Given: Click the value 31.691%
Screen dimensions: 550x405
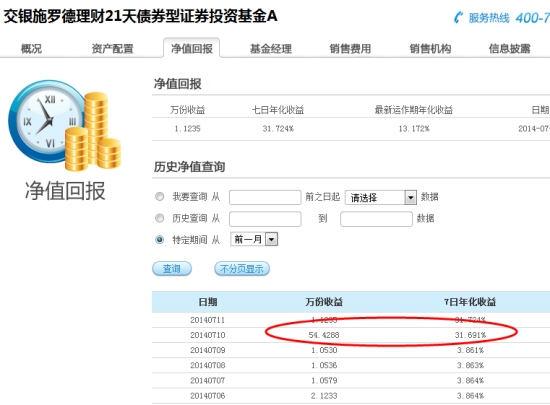Looking at the screenshot, I should tap(470, 335).
